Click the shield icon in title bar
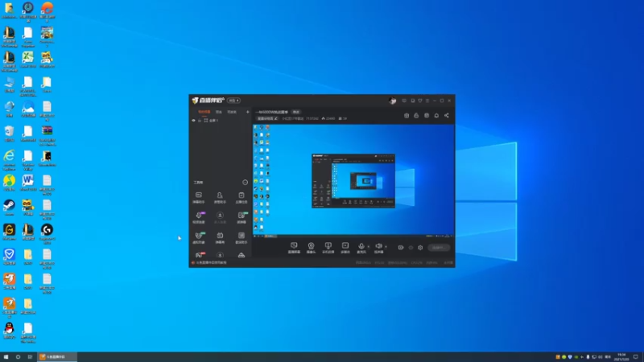The width and height of the screenshot is (644, 362). (419, 101)
